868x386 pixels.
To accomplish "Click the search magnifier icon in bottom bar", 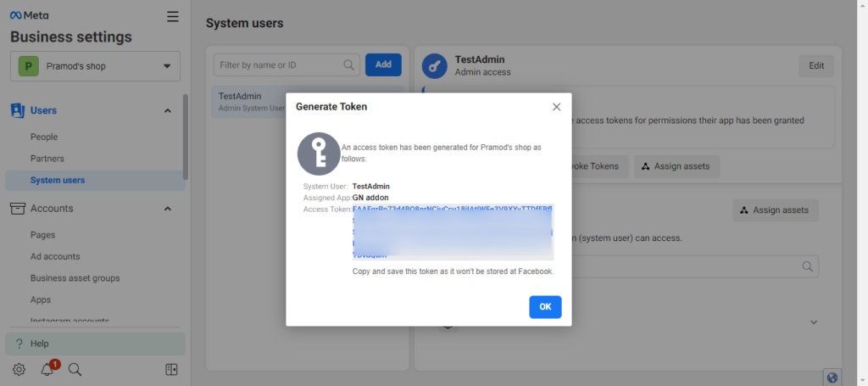I will point(75,369).
